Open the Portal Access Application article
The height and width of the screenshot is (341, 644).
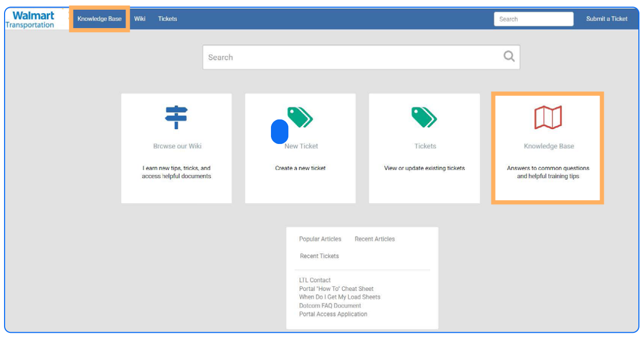click(333, 314)
